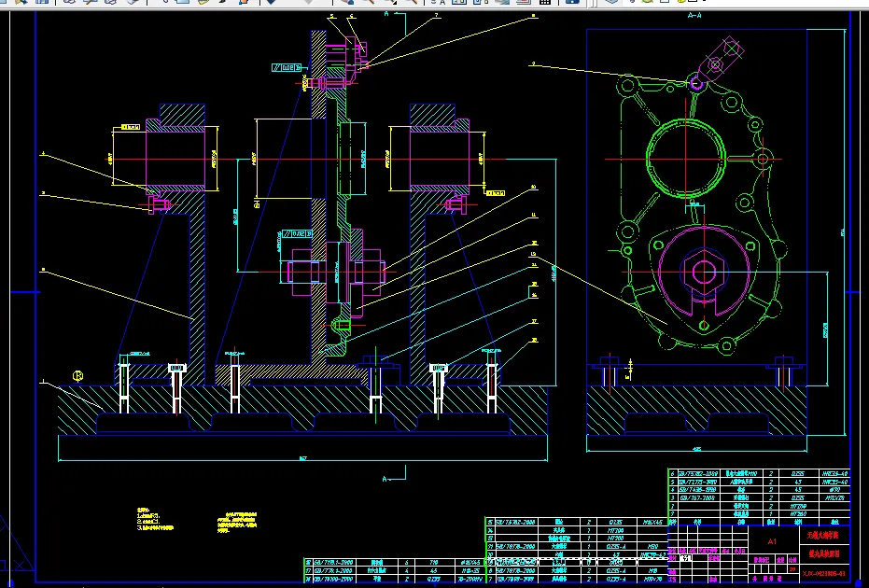Select the 425 width dimension under A-A view
The width and height of the screenshot is (869, 588).
click(x=696, y=448)
